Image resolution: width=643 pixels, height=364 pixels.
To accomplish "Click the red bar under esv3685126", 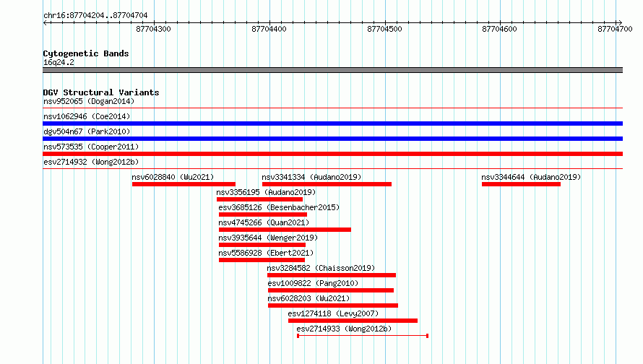I will pos(263,214).
